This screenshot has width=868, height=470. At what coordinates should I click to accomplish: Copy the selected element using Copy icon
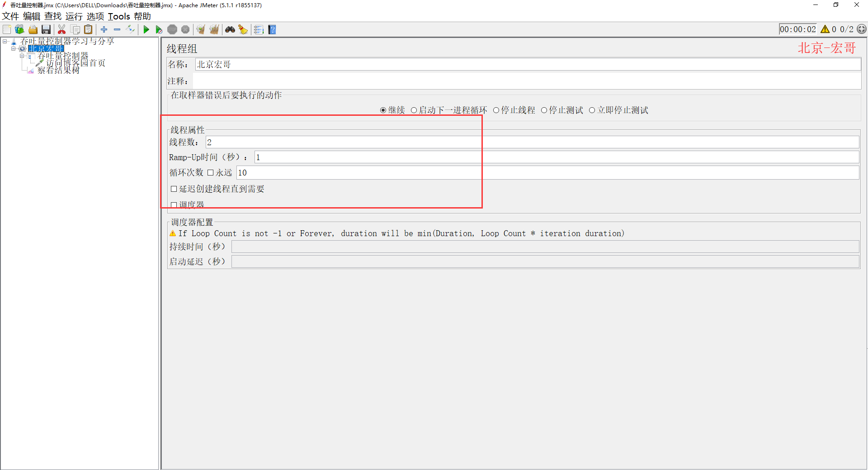(x=75, y=29)
